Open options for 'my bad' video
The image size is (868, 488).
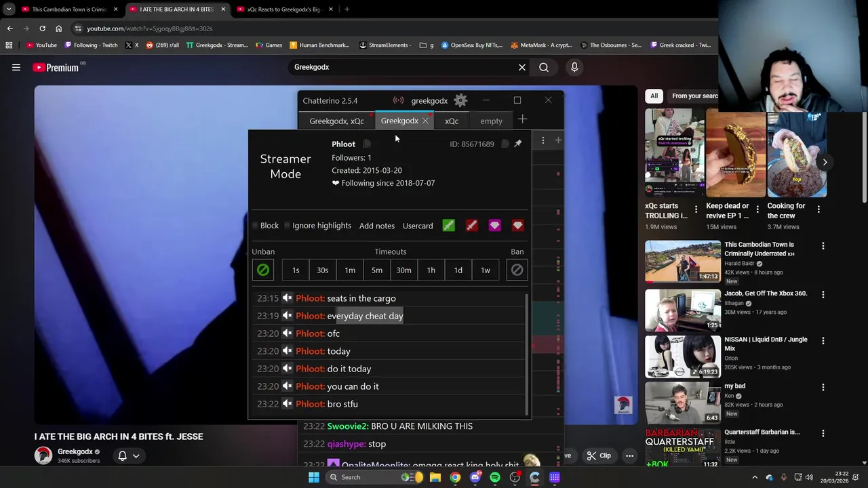point(823,387)
